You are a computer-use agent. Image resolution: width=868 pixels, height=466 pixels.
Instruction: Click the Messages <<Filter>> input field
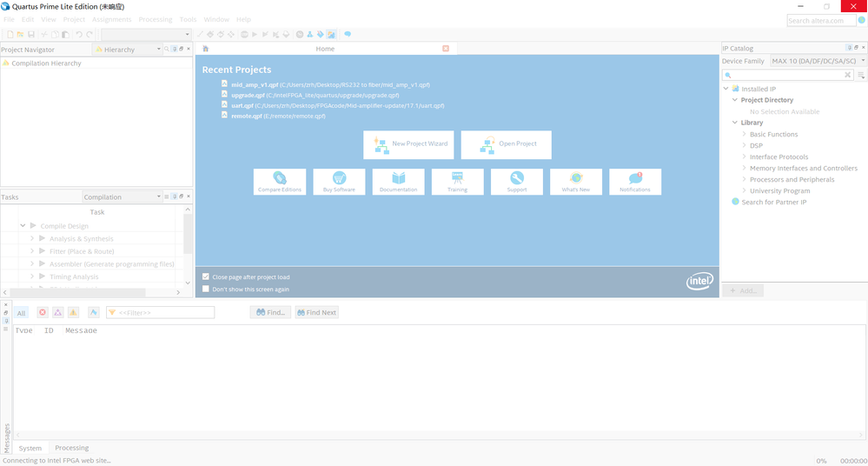[x=161, y=312]
